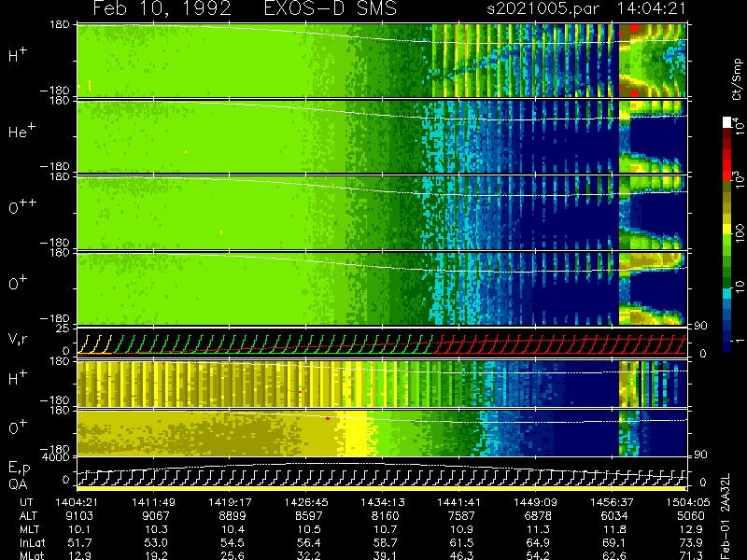
Task: Click the 'He+' panel label
Action: click(23, 131)
